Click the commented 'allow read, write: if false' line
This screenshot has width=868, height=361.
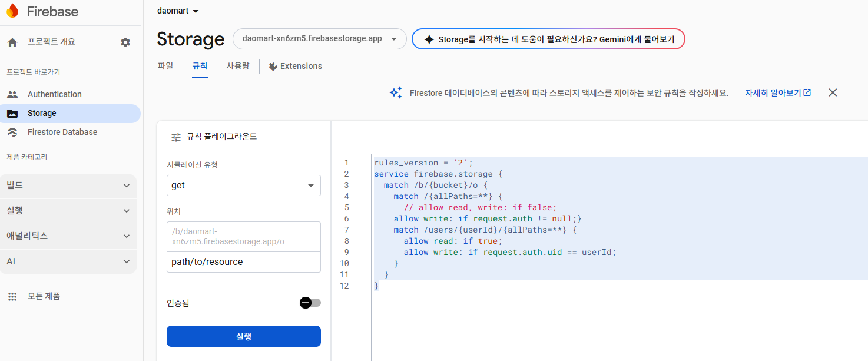point(480,207)
